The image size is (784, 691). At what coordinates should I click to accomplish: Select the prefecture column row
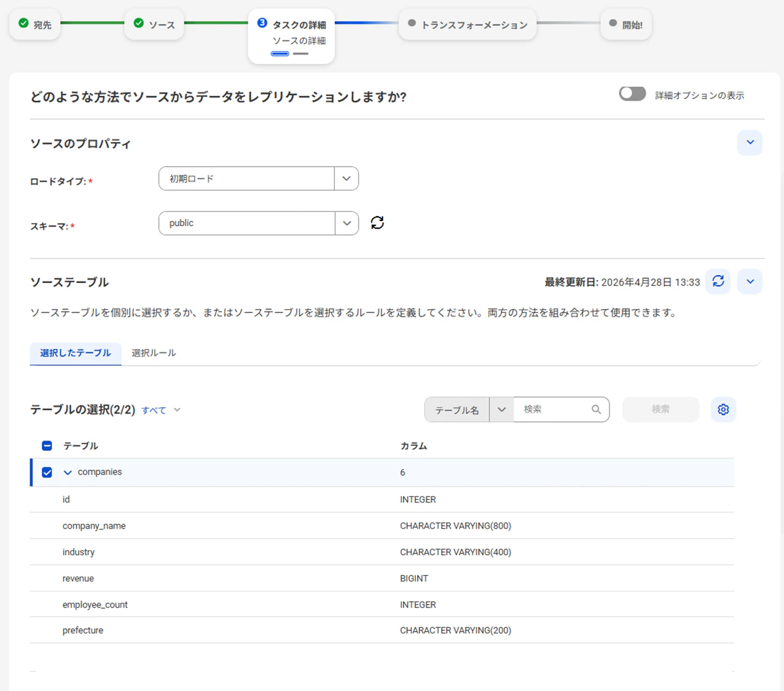382,630
